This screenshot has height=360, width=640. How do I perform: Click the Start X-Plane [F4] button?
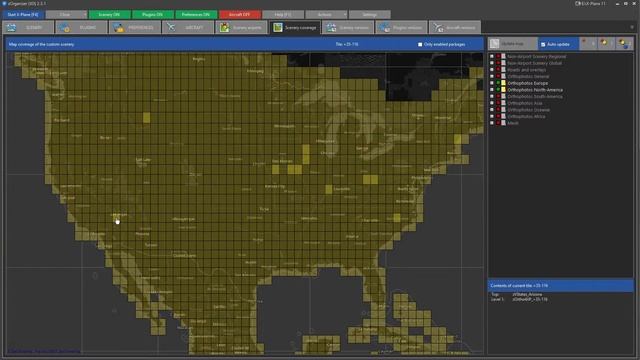point(23,15)
